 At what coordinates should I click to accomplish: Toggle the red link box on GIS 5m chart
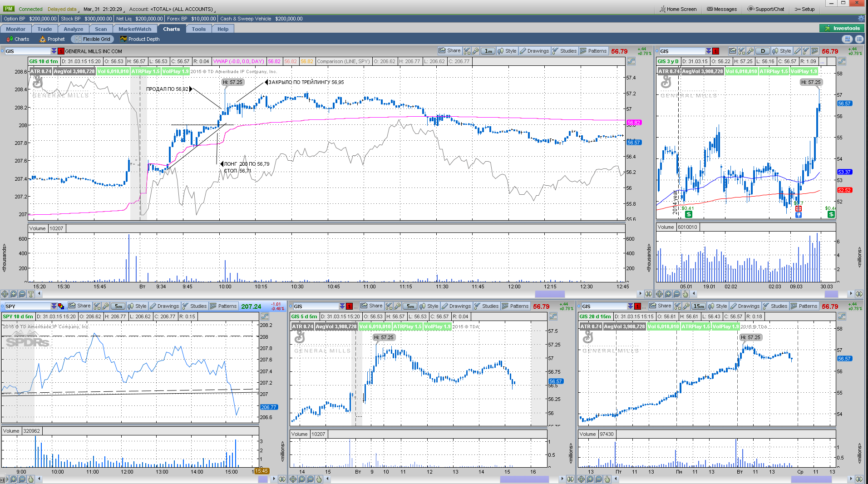coord(349,306)
